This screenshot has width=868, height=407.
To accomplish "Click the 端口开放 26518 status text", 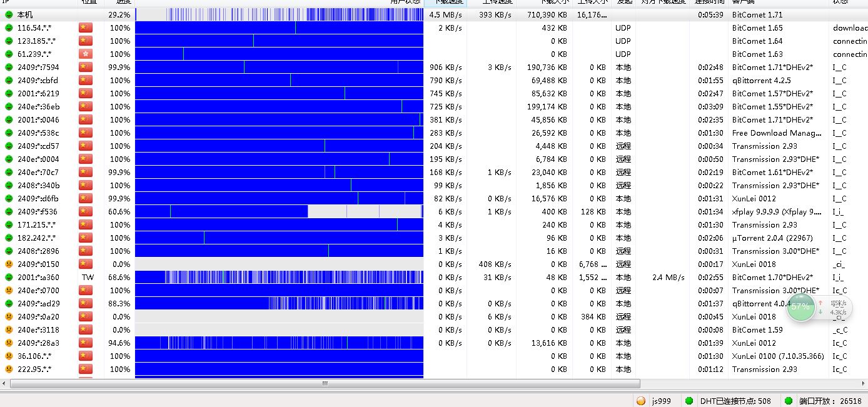I will point(830,401).
